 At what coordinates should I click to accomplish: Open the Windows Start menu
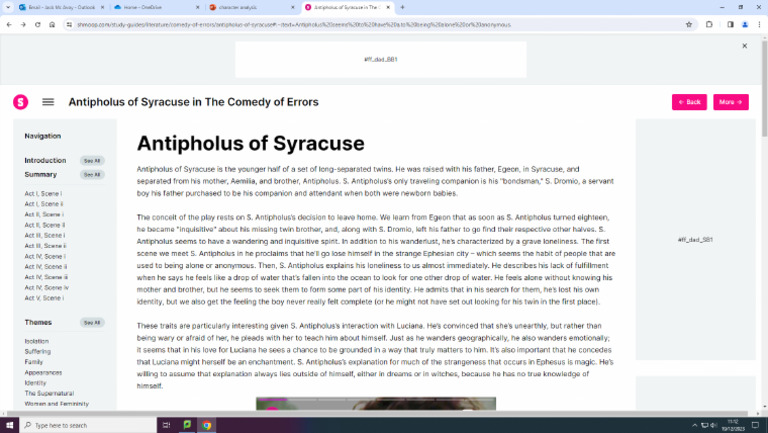pyautogui.click(x=9, y=425)
